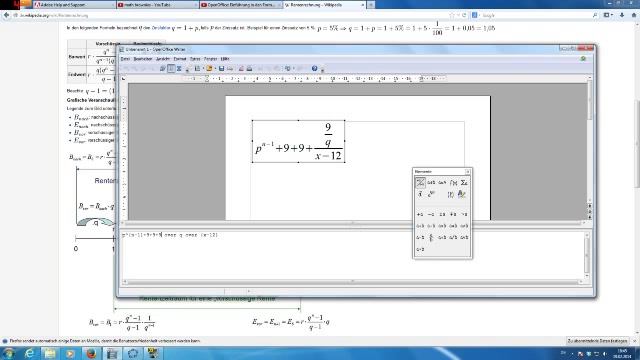The height and width of the screenshot is (360, 640).
Task: Insert minus sign -a element
Action: (x=431, y=214)
